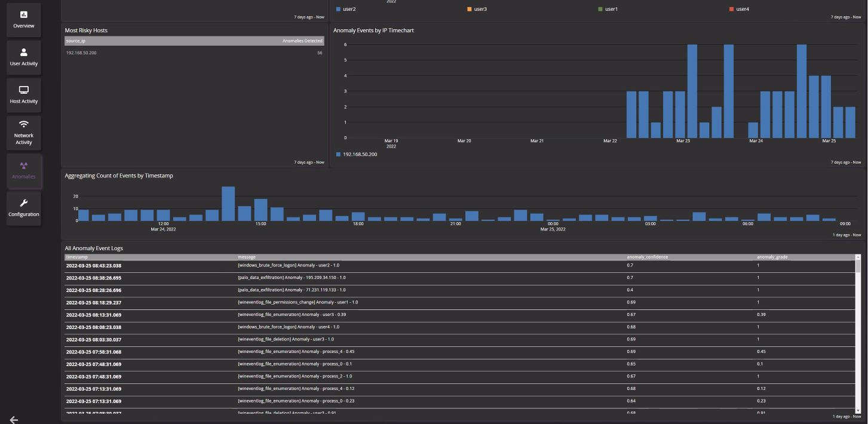Open the Configuration wrench icon
This screenshot has width=868, height=424.
pyautogui.click(x=24, y=203)
